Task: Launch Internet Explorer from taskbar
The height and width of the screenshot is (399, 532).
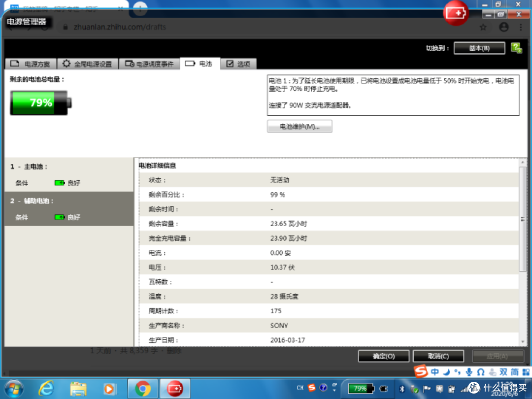Action: click(46, 389)
